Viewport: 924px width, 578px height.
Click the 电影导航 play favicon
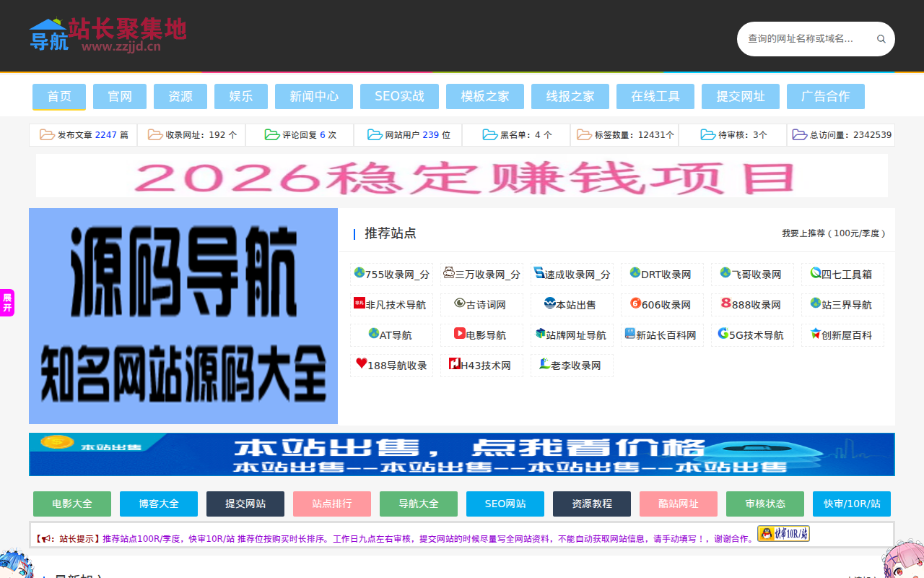point(460,334)
